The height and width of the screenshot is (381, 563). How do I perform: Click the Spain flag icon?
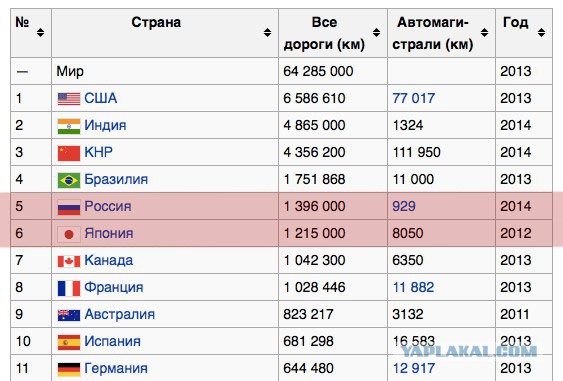[x=69, y=342]
